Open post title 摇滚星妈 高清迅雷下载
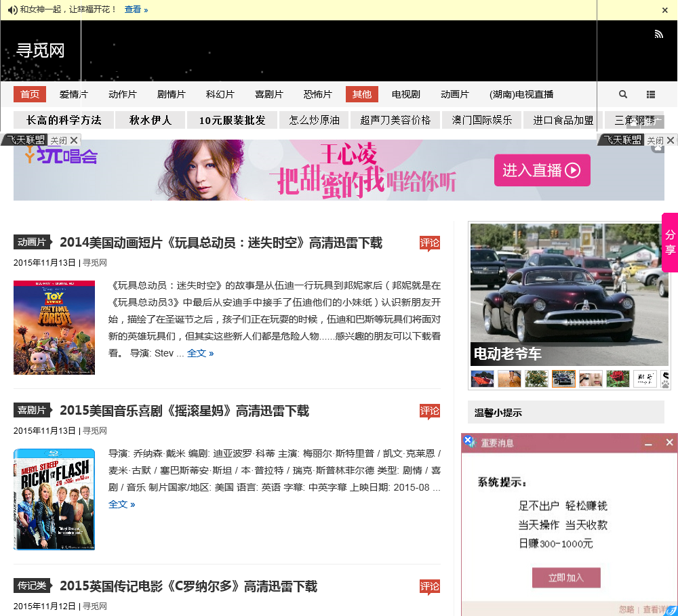 pos(184,411)
